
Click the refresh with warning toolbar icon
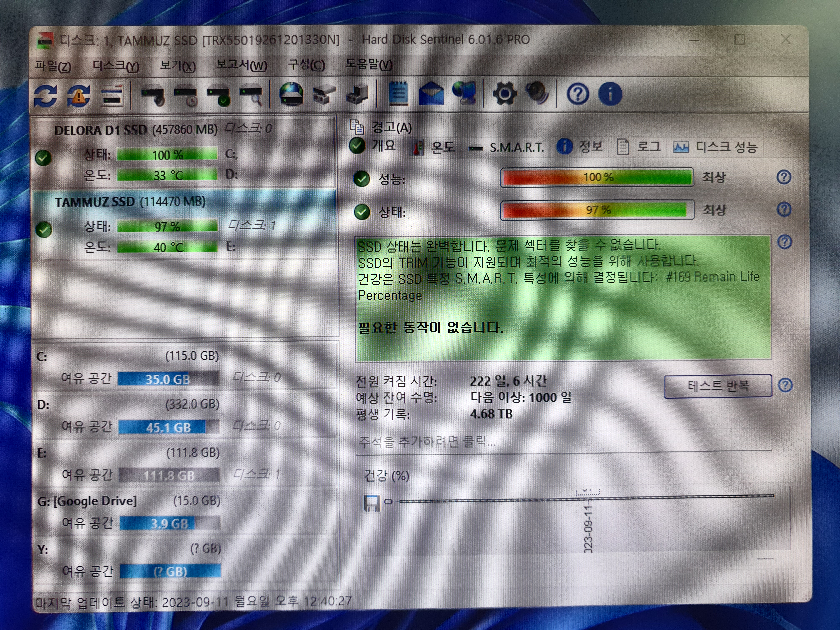pyautogui.click(x=79, y=95)
